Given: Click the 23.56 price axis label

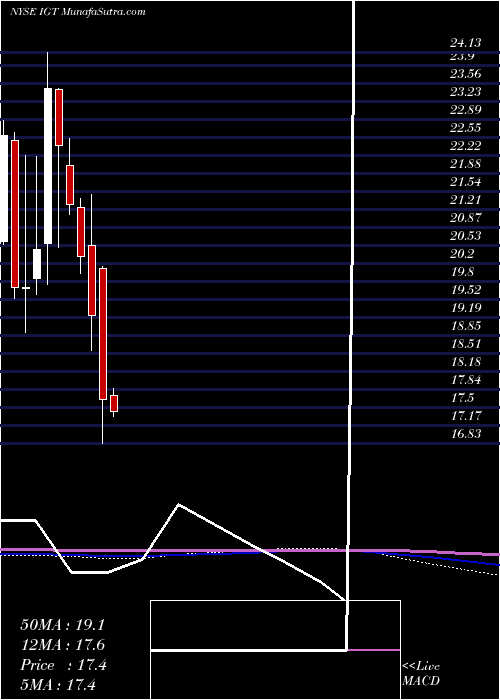Looking at the screenshot, I should 466,74.
